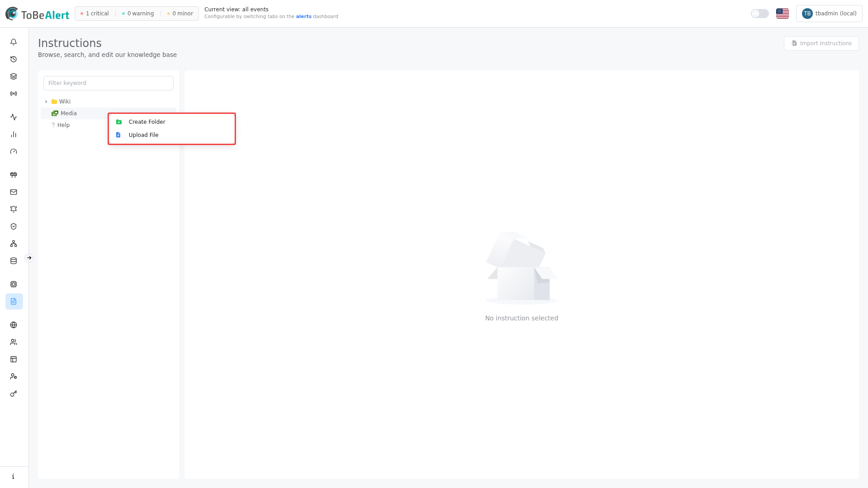Follow the alerts dashboard link

coord(303,17)
